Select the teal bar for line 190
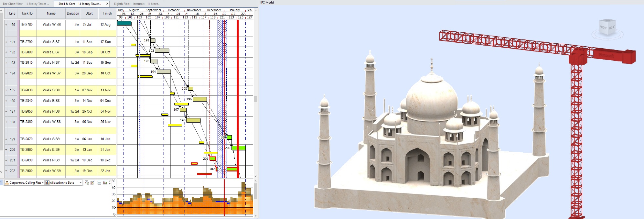Screen dimensions: 644x219 point(124,23)
